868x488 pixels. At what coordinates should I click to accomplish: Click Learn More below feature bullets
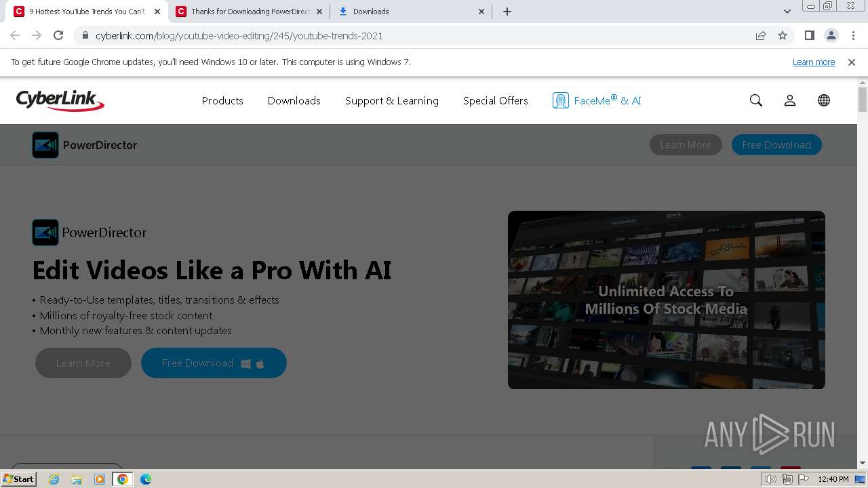[x=83, y=363]
